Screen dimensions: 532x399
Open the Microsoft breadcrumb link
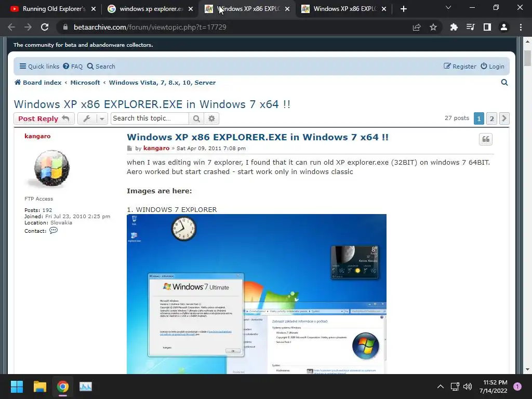tap(85, 83)
